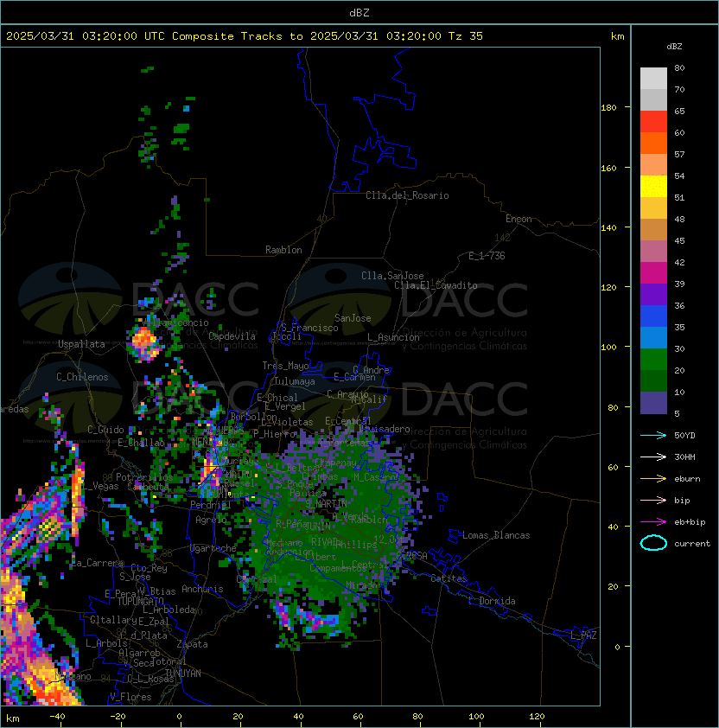
Task: Click the '180' tick on the vertical km axis
Action: (608, 108)
